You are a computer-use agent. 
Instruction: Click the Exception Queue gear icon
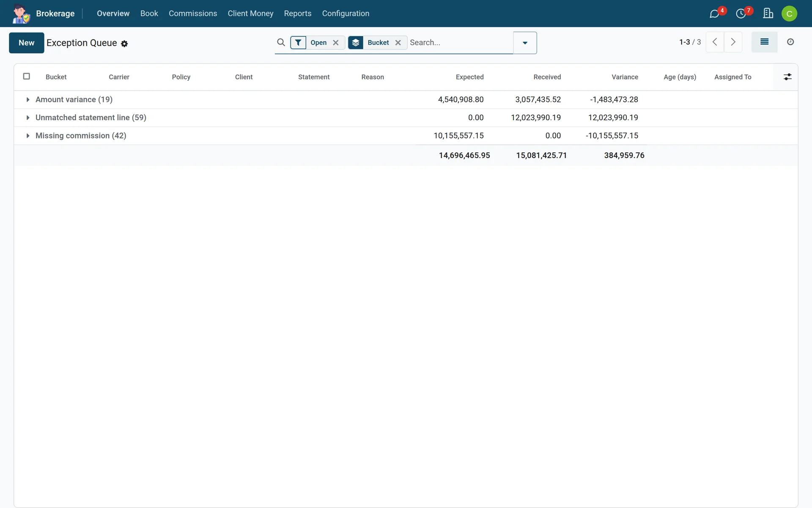pyautogui.click(x=124, y=44)
